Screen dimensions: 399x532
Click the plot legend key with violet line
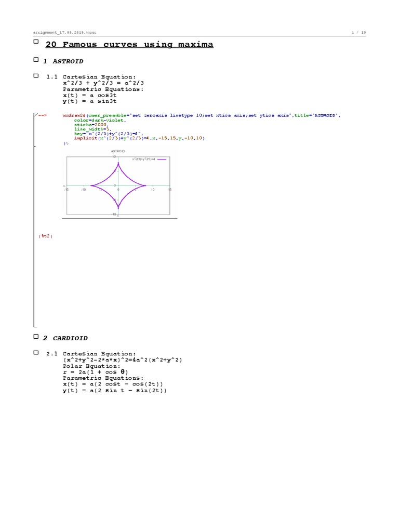pyautogui.click(x=149, y=159)
